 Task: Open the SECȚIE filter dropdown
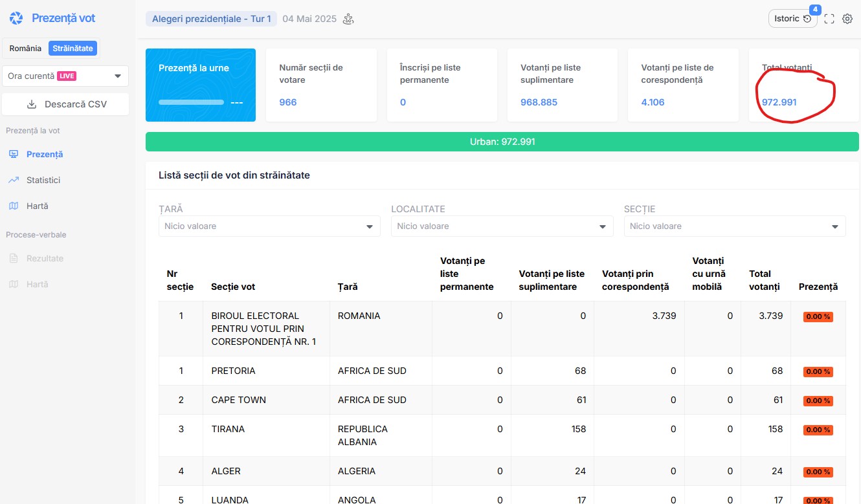(x=734, y=226)
